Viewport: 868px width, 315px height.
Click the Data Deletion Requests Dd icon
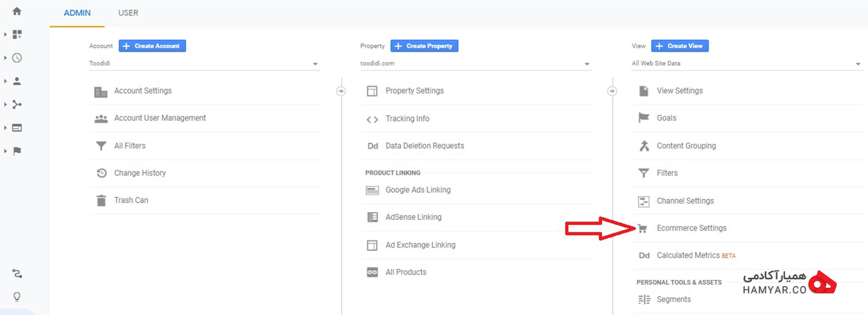373,146
